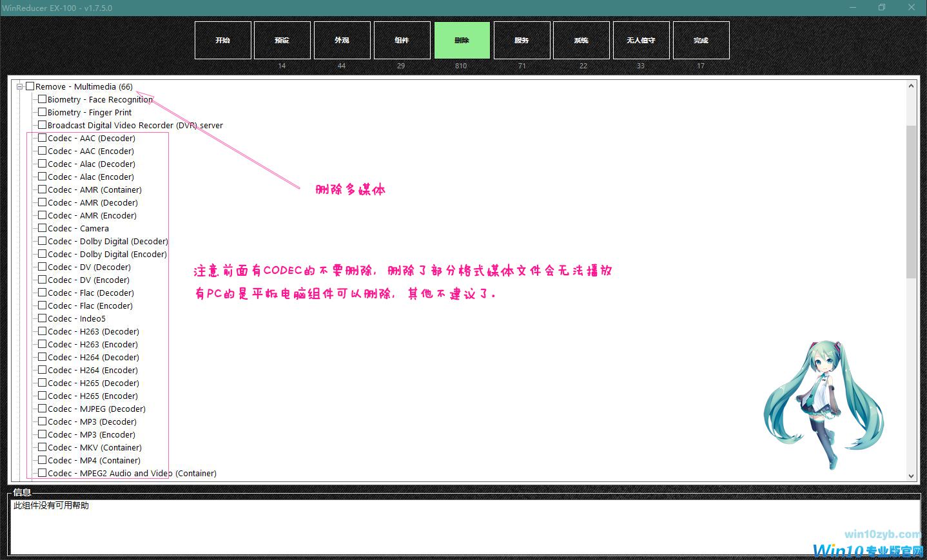Toggle Codec - MP3 (Encoder) checkbox
The image size is (927, 560).
coord(42,434)
